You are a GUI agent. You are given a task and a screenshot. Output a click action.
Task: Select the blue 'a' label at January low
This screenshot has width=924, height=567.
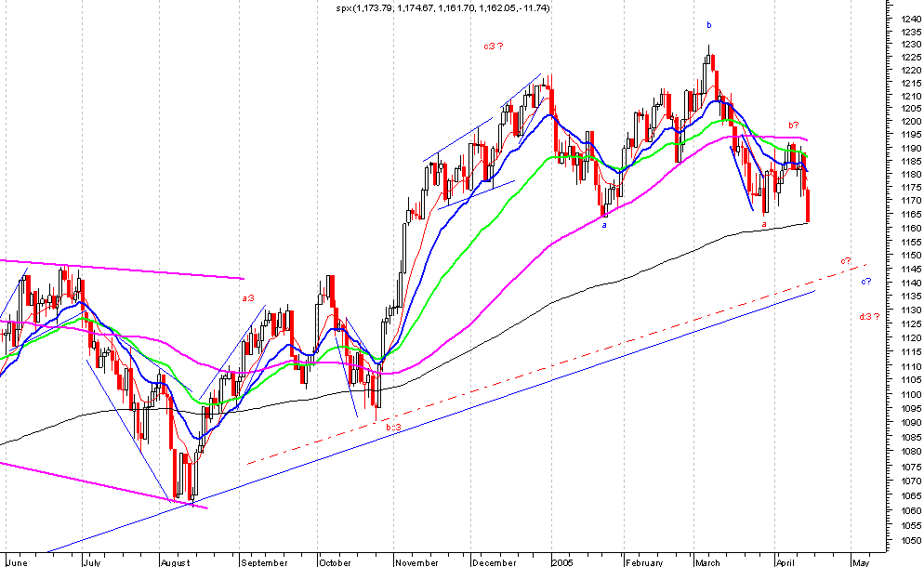[604, 225]
